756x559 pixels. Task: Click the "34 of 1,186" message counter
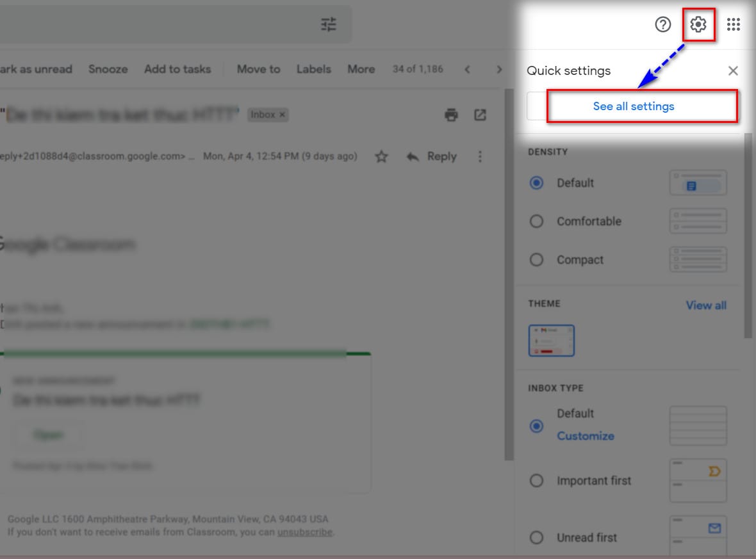point(418,69)
